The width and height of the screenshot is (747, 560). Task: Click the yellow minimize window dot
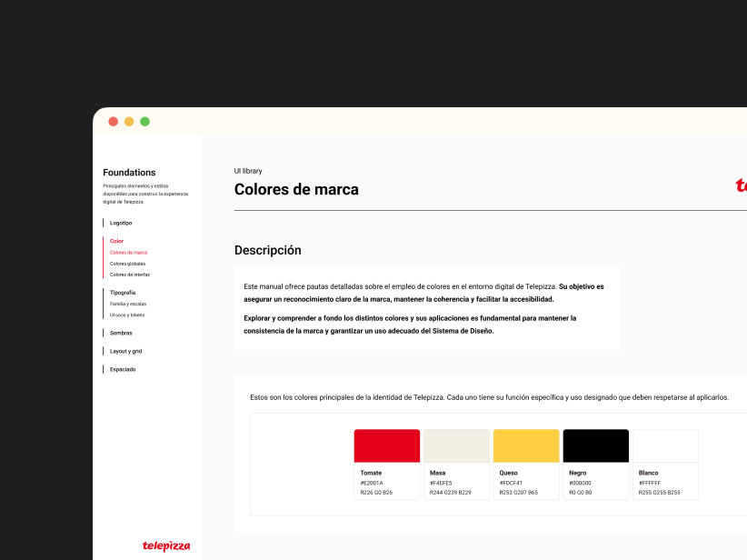[129, 122]
